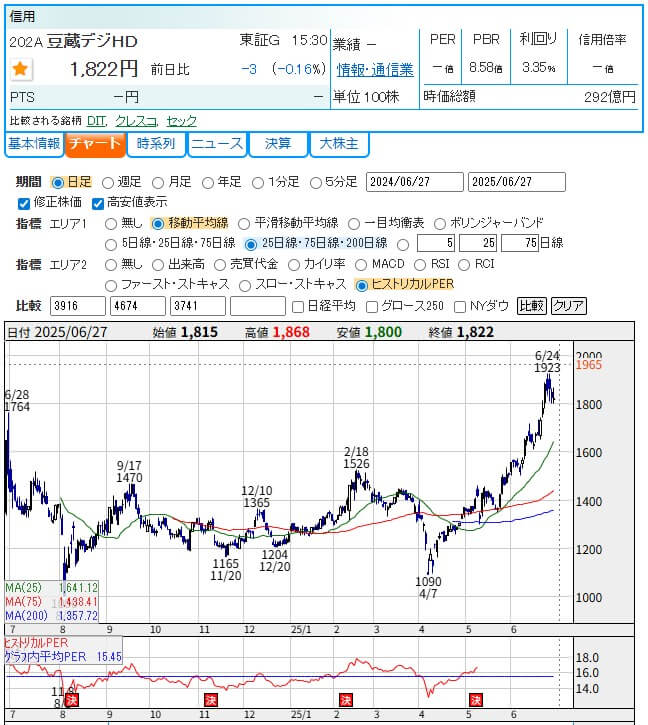Screen dimensions: 648x725
Task: Open the DIT comparison stock link
Action: [x=96, y=121]
